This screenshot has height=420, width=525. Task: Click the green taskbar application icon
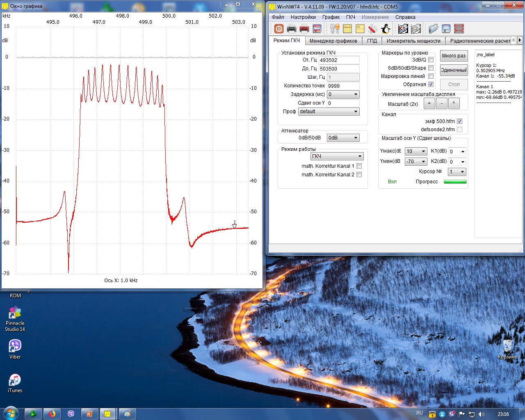coord(33,414)
